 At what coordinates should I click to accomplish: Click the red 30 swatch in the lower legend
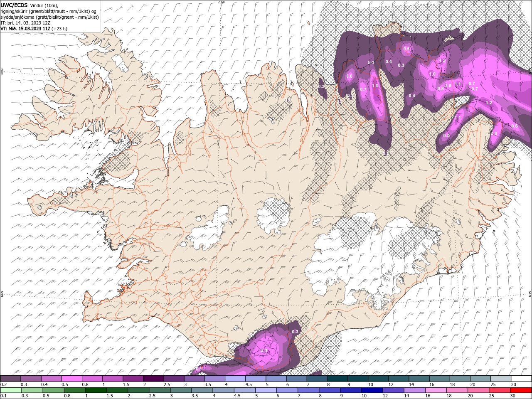521,390
